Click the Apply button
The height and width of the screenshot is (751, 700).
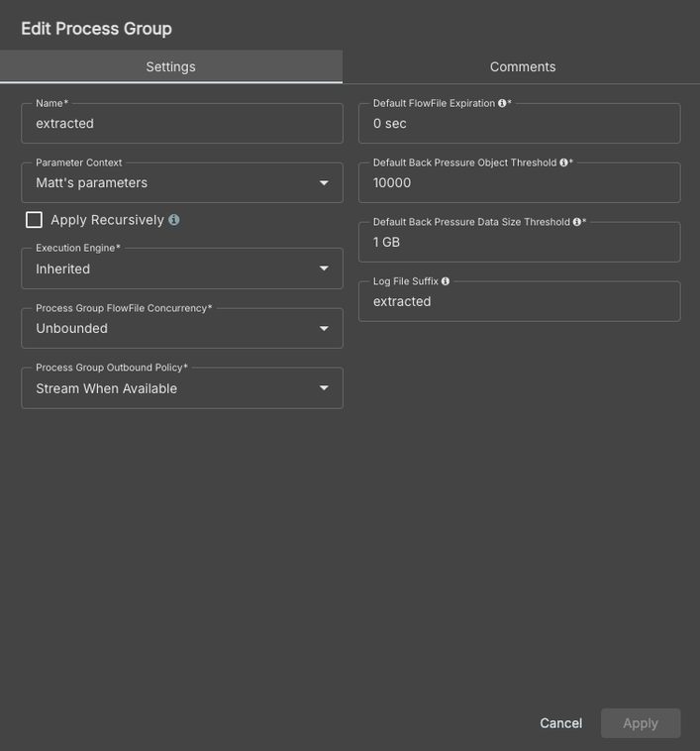tap(640, 723)
